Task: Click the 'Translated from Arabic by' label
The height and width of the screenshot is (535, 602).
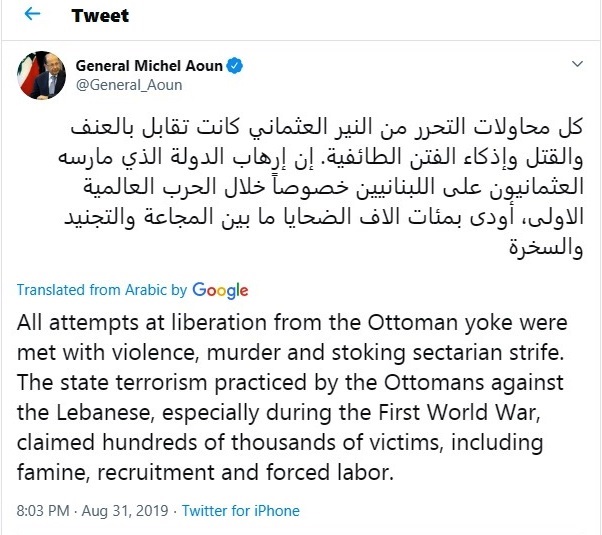Action: pyautogui.click(x=102, y=291)
